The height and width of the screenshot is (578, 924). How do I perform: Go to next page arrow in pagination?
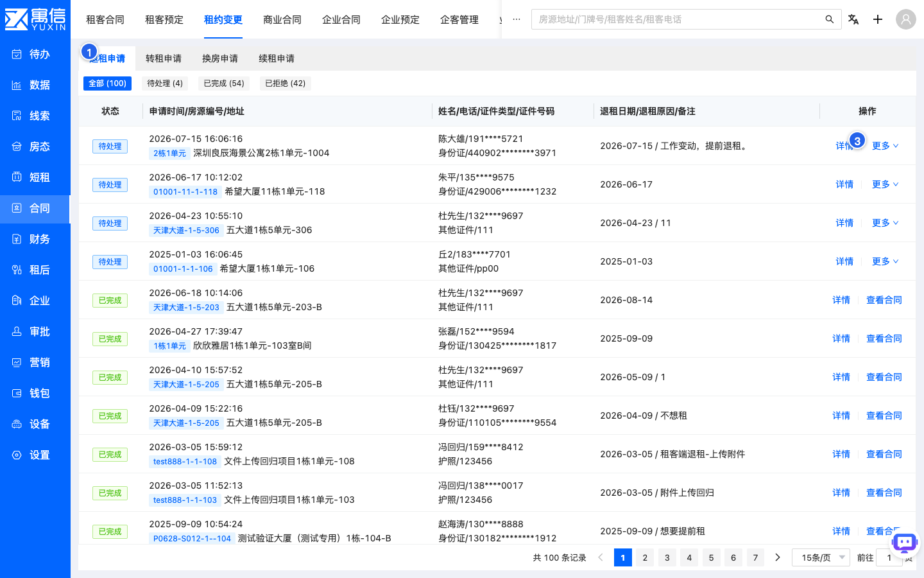point(778,557)
